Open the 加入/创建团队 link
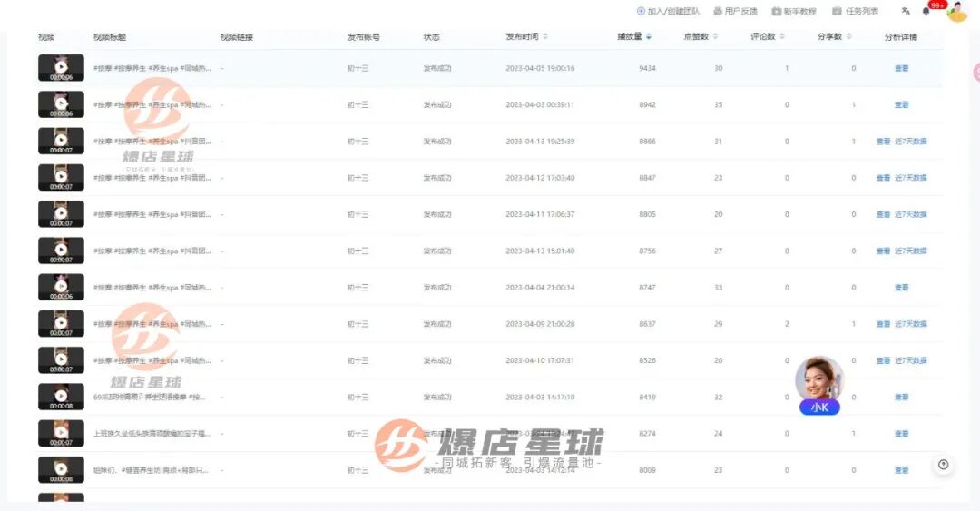This screenshot has height=511, width=980. point(668,11)
